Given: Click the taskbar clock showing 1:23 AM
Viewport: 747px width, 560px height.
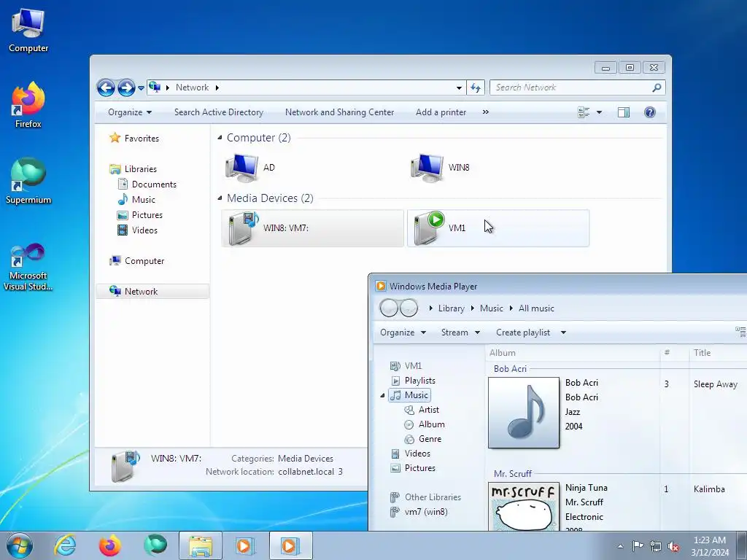Looking at the screenshot, I should coord(710,546).
